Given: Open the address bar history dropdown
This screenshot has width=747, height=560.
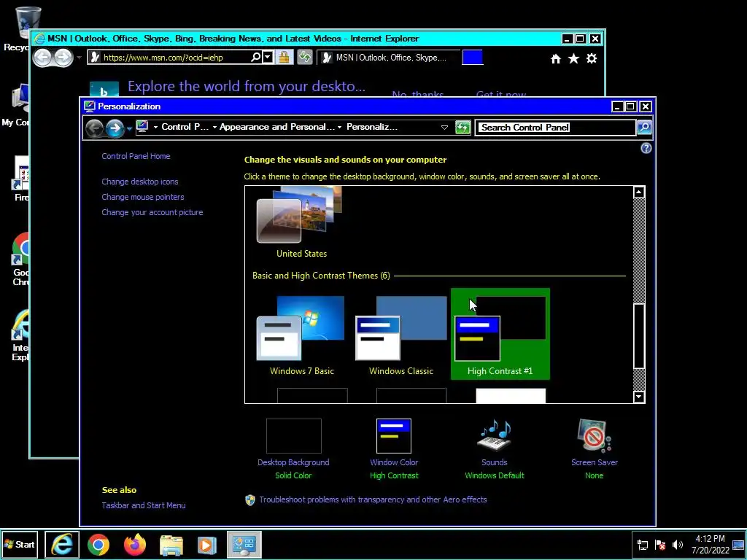Looking at the screenshot, I should 444,127.
